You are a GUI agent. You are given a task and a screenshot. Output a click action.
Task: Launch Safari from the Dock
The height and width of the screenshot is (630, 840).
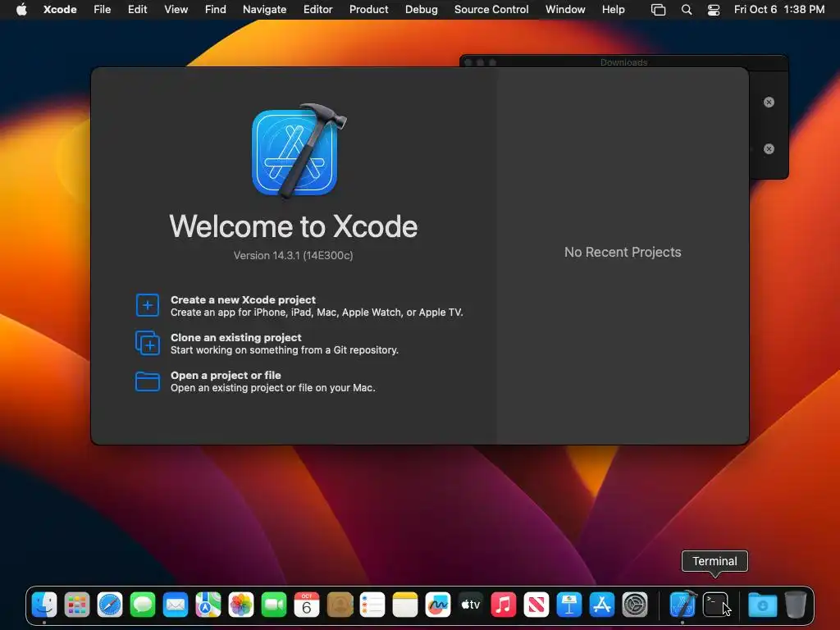tap(110, 605)
